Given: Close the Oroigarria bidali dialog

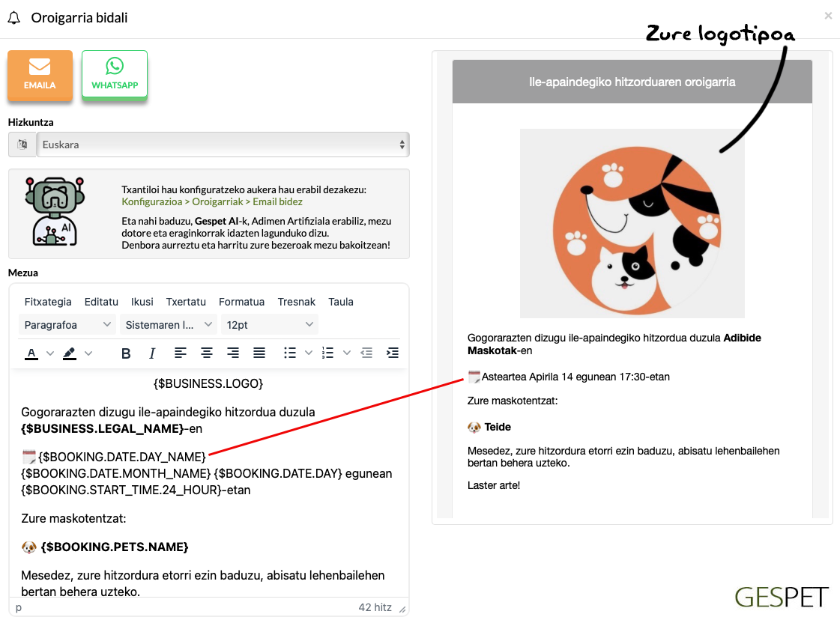Looking at the screenshot, I should coord(828,16).
